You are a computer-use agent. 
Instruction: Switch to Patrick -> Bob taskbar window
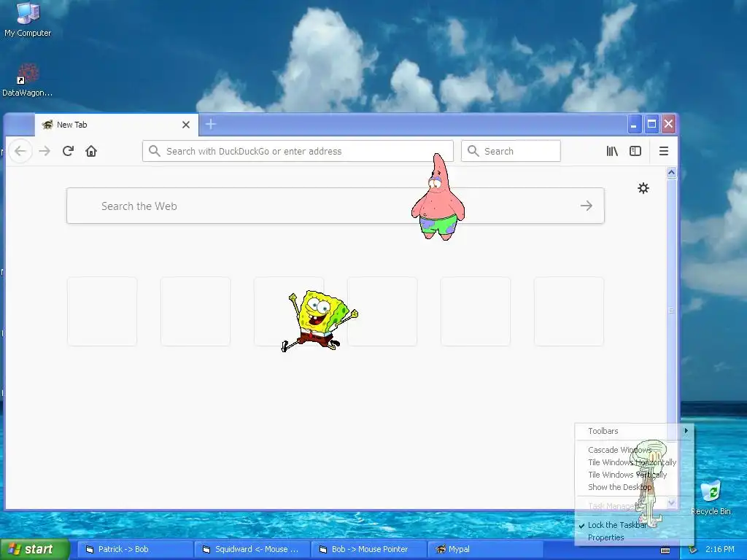coord(135,549)
